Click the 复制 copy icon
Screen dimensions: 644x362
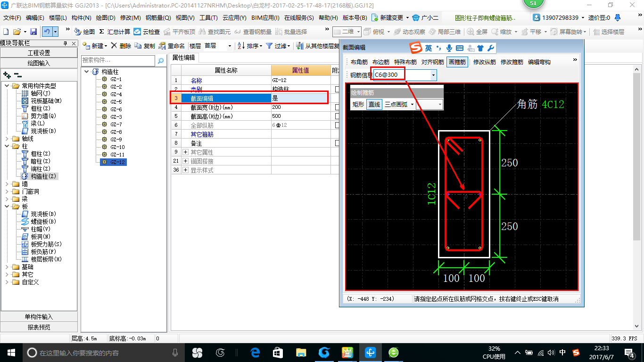pyautogui.click(x=138, y=46)
